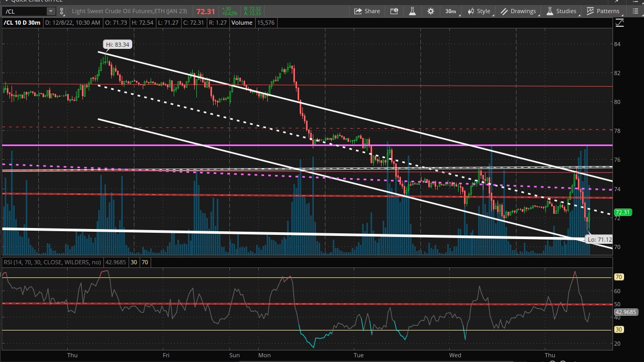Click the Hi: 83.34 price bubble
This screenshot has width=644, height=362.
pyautogui.click(x=117, y=45)
